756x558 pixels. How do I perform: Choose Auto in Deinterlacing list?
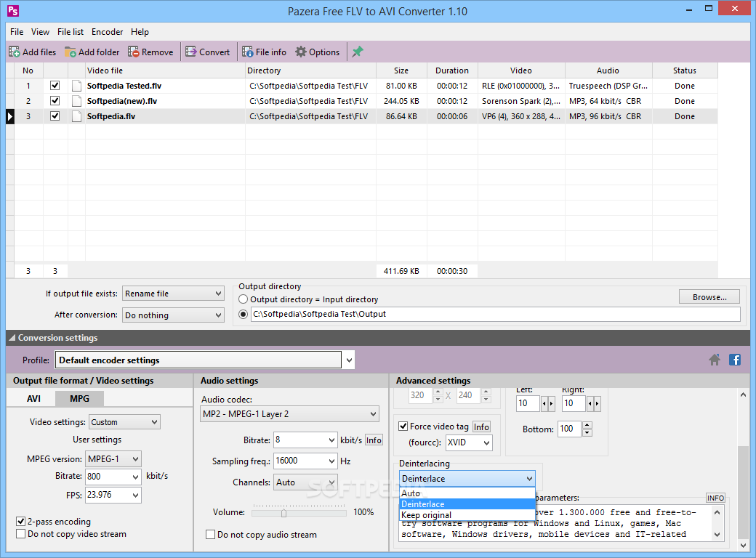(467, 493)
